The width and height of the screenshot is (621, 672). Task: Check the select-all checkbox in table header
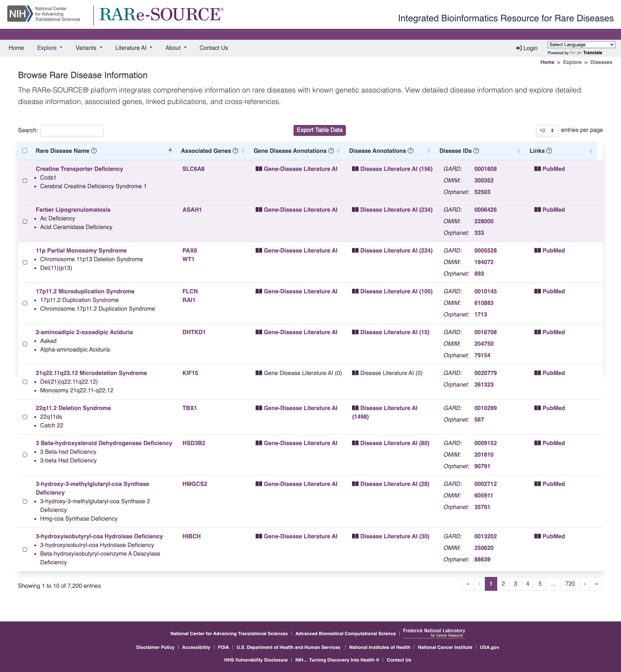(25, 151)
